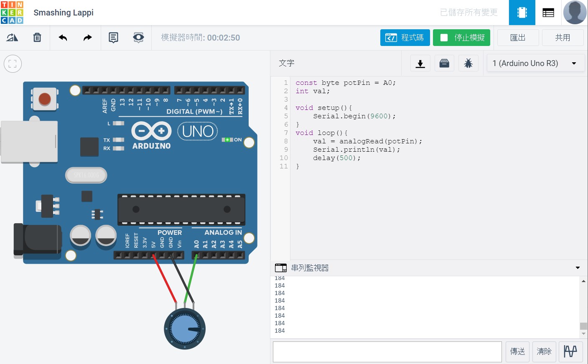Click the Tinkercad logo

point(12,13)
